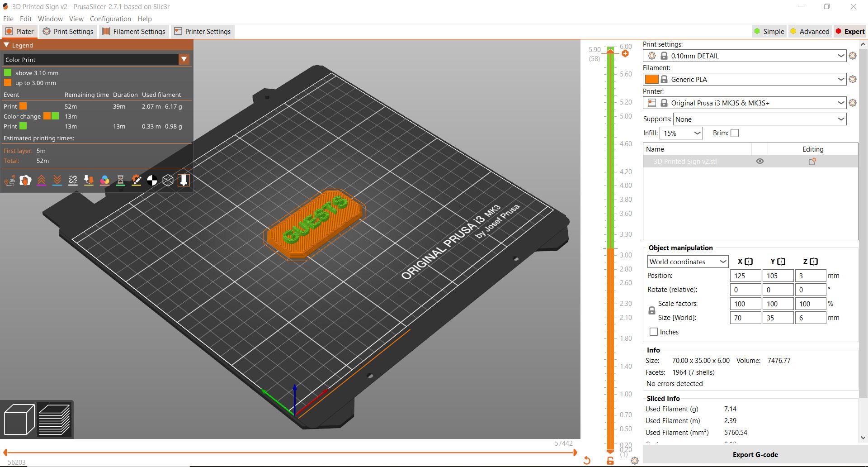This screenshot has height=467, width=868.
Task: Edit Filament preset via gear icon
Action: pos(853,79)
